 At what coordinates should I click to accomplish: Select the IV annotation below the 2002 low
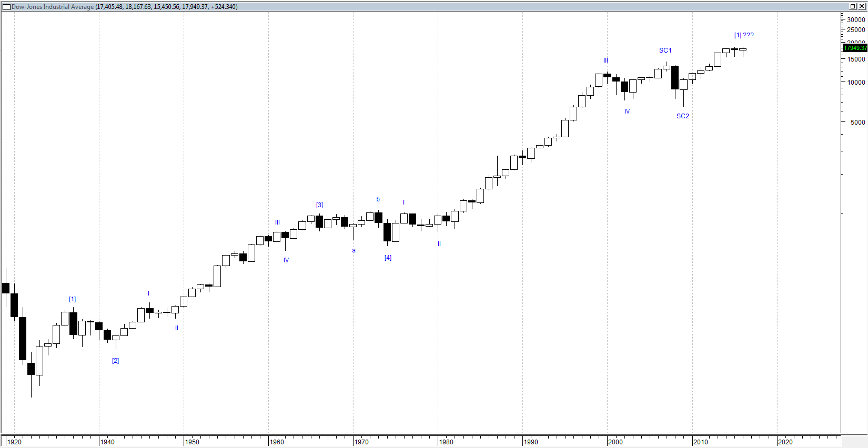[x=627, y=111]
